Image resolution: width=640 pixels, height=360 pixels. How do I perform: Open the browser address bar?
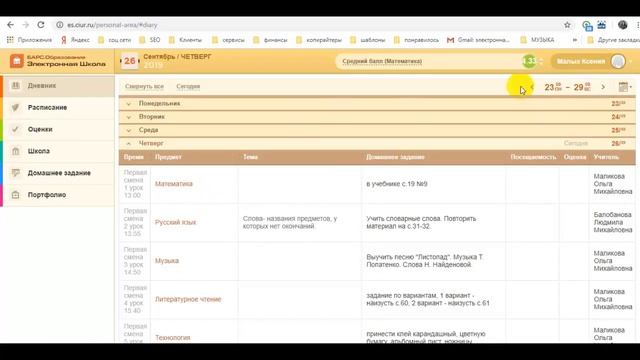310,25
